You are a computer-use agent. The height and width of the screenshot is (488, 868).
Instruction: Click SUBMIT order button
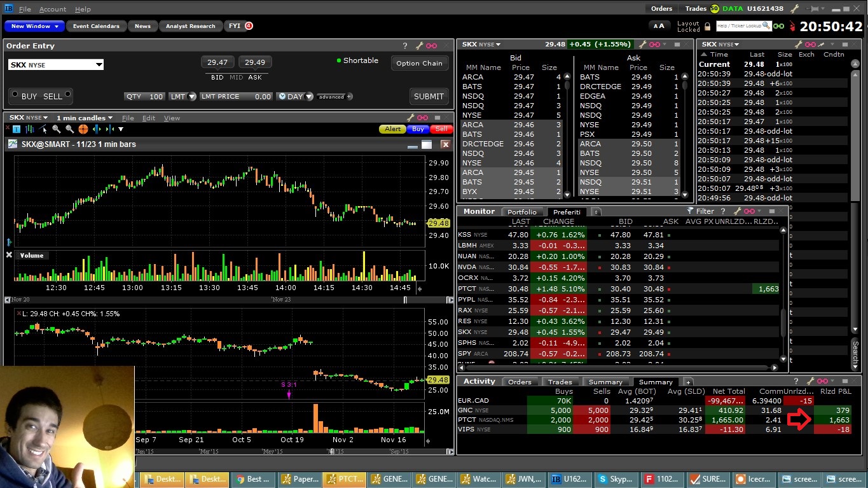[x=429, y=96]
